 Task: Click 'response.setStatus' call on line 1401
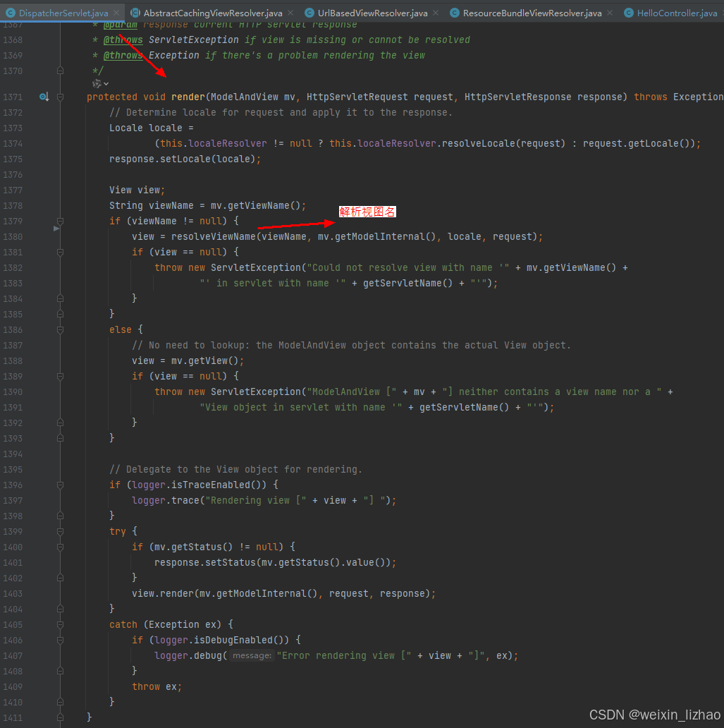coord(204,563)
